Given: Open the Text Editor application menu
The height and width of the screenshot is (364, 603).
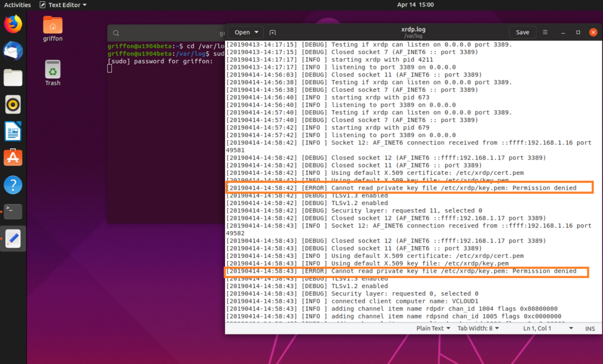Looking at the screenshot, I should pyautogui.click(x=63, y=5).
